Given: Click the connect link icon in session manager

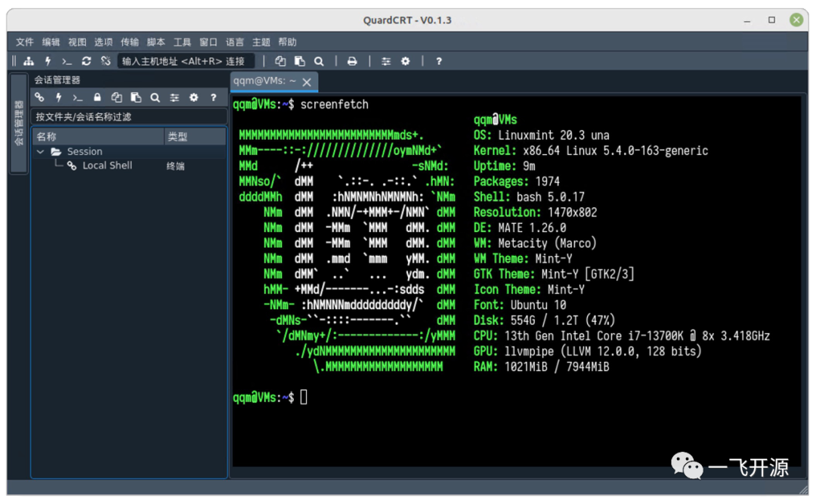Looking at the screenshot, I should (x=39, y=97).
